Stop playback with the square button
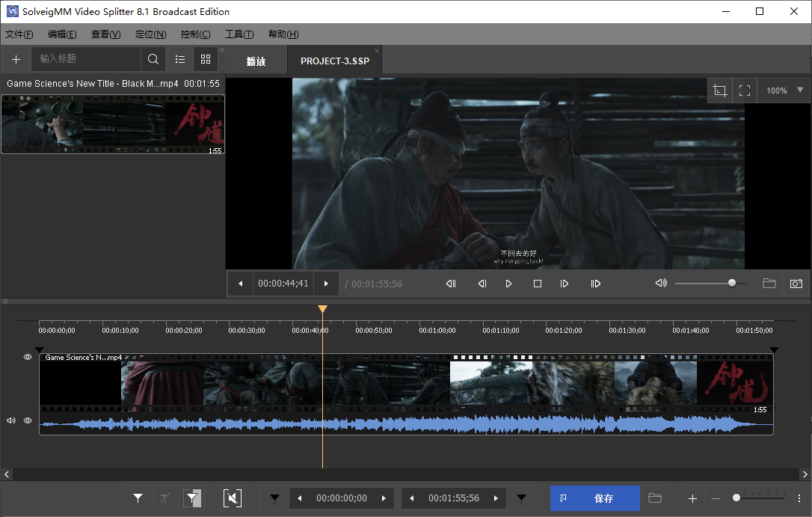 [x=537, y=284]
